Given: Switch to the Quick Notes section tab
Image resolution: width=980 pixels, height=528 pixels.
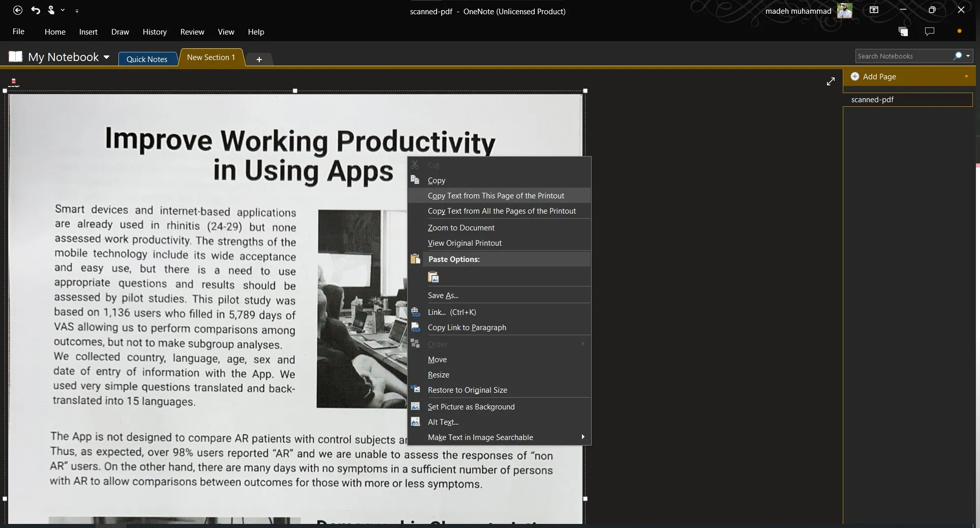Looking at the screenshot, I should pos(147,59).
